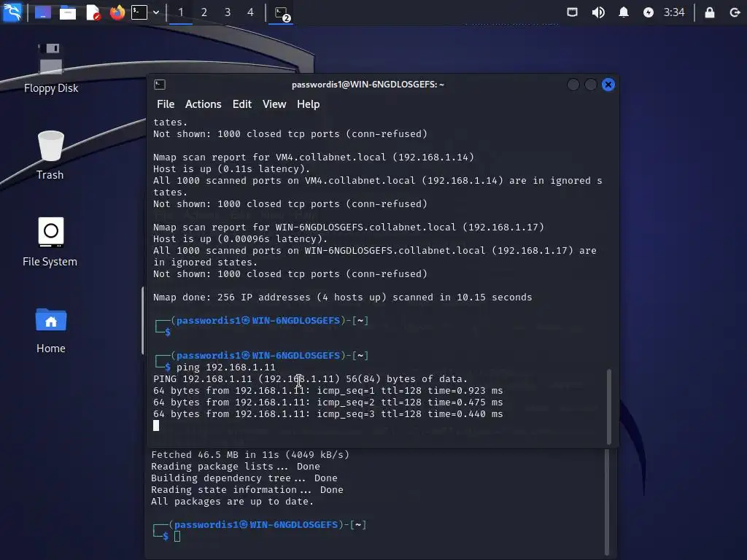Click the front terminal block cursor line

tap(156, 426)
